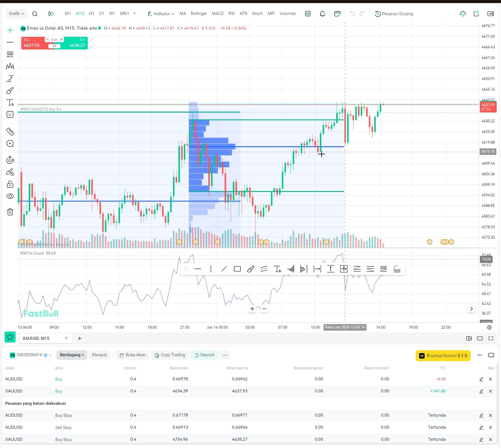Screen dimensions: 501x448
Task: Click the favorites star icon
Action: 10,337
